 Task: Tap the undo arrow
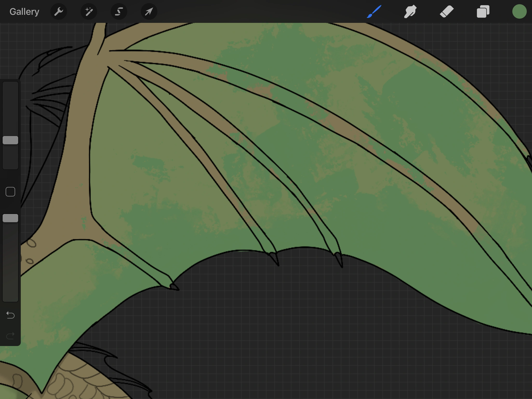click(10, 315)
